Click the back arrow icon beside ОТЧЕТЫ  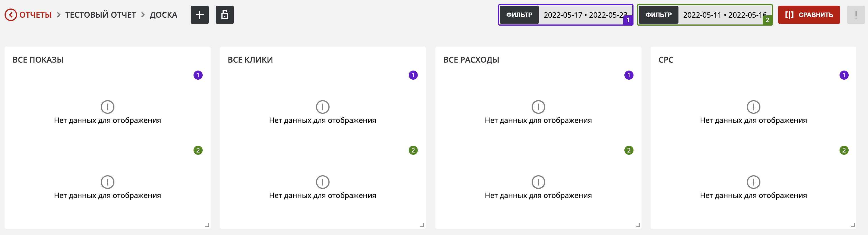(x=11, y=15)
